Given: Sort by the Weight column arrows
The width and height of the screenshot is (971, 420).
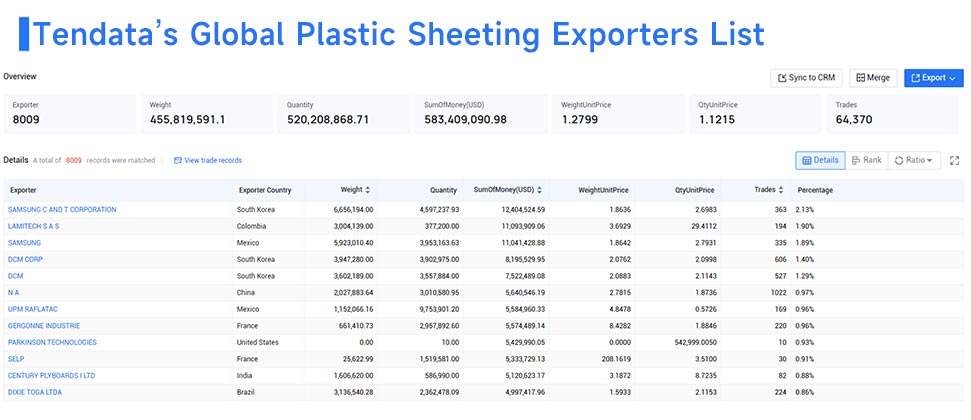Looking at the screenshot, I should (368, 190).
